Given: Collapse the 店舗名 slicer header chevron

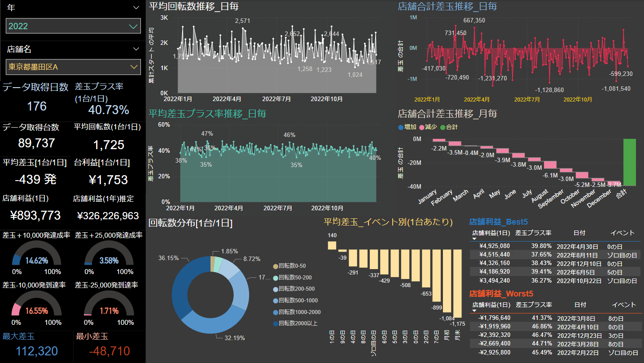Looking at the screenshot, I should pyautogui.click(x=136, y=49).
